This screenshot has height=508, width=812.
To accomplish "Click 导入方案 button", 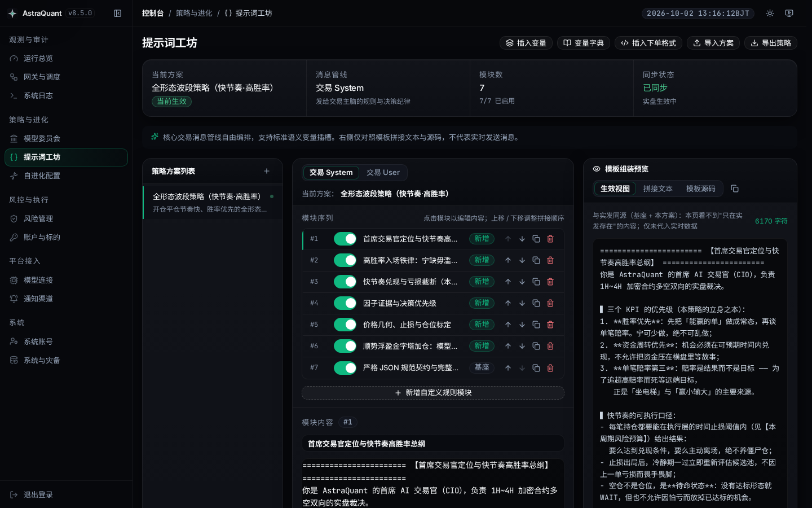I will [713, 43].
